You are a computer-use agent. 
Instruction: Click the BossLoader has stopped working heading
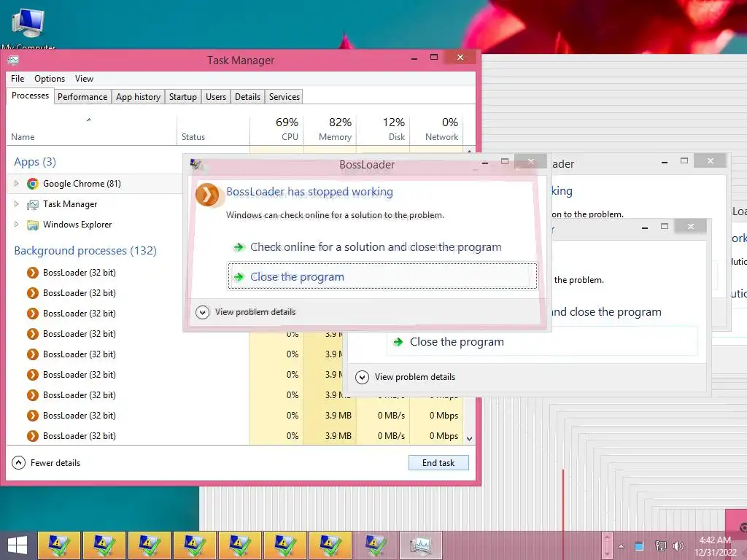[x=309, y=192]
